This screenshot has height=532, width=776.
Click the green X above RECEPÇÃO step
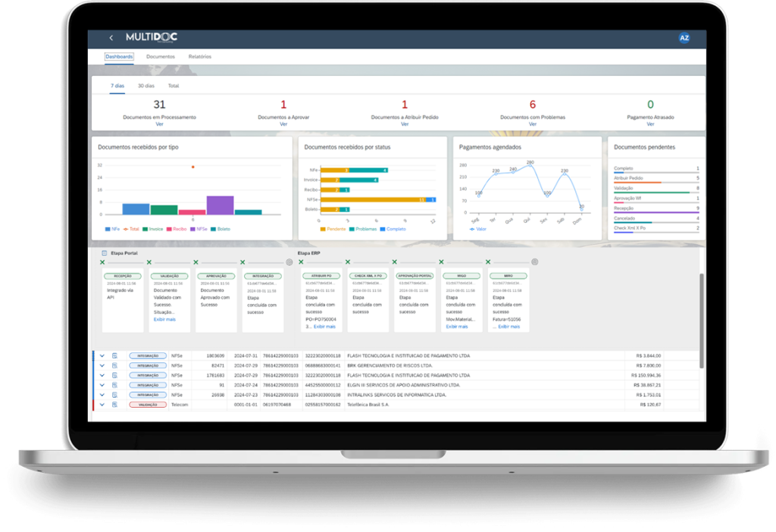point(102,262)
